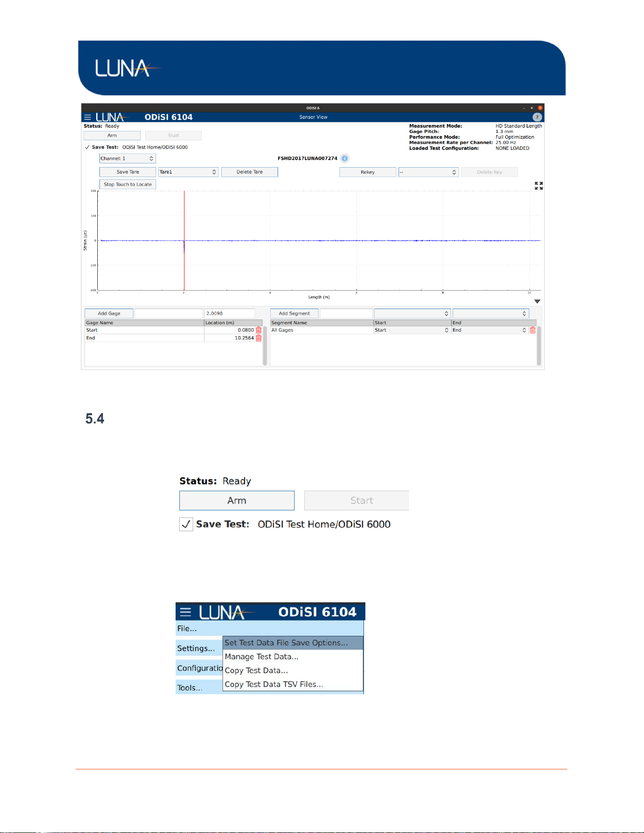Click the 25.00 Hz measurement rate value

506,142
